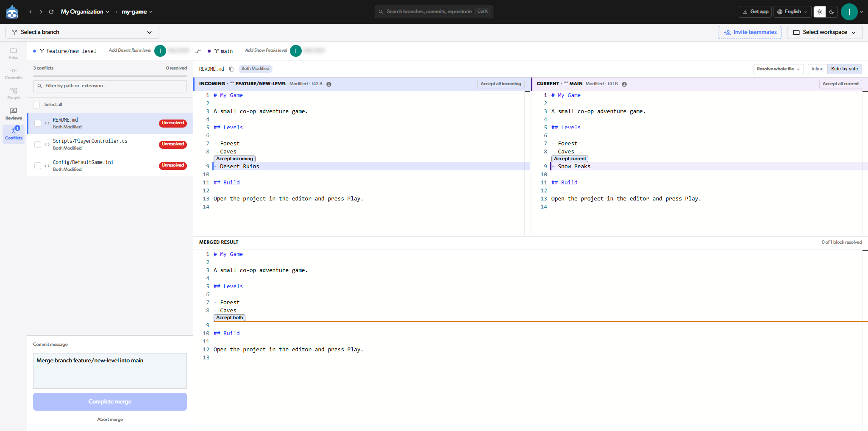Click Invite teammates button
Image resolution: width=868 pixels, height=431 pixels.
click(x=750, y=32)
